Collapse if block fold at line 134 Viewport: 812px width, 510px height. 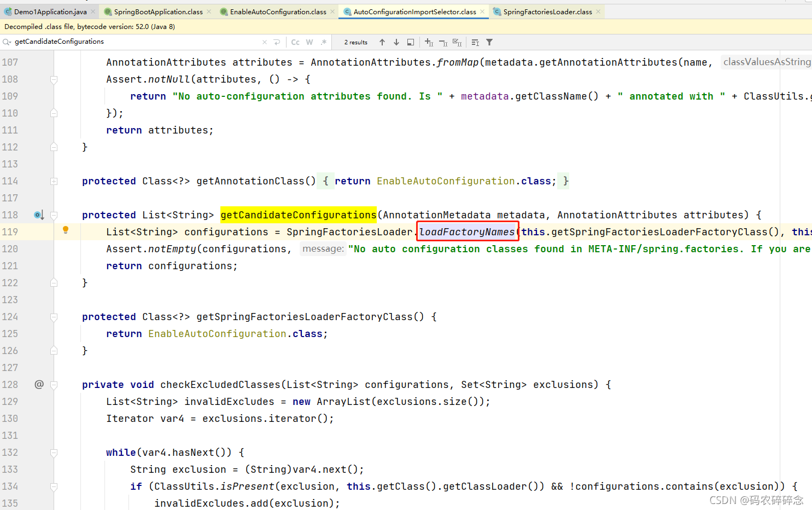pos(54,487)
